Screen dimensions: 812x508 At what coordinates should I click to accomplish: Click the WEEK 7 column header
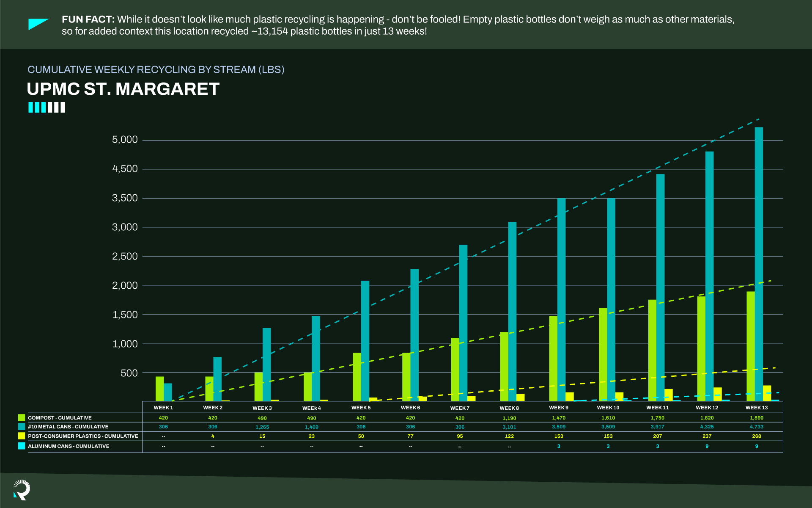pyautogui.click(x=460, y=408)
